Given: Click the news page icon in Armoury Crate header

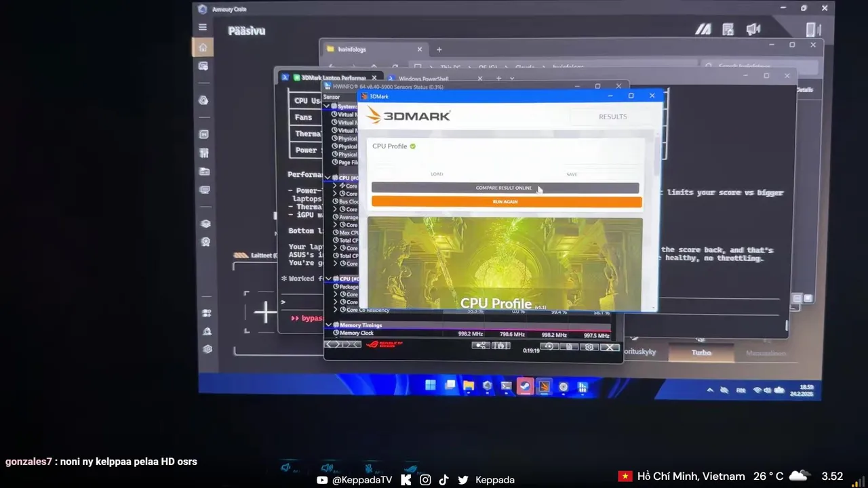Looking at the screenshot, I should (728, 29).
